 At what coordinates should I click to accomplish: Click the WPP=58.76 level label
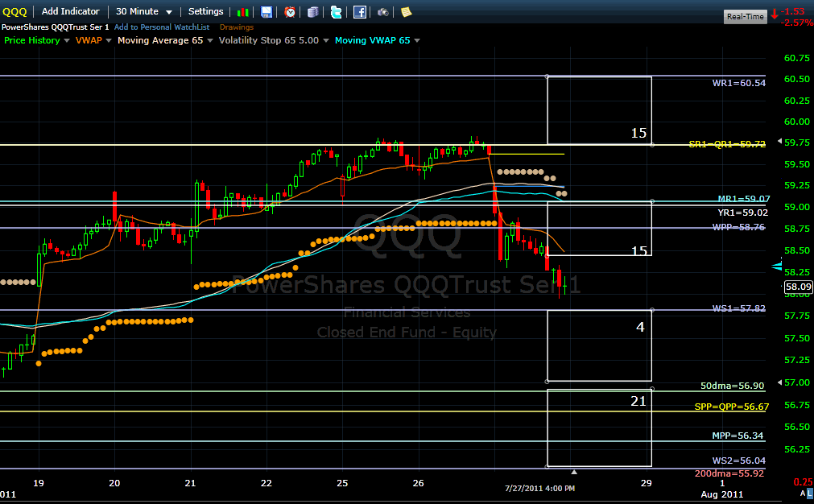pyautogui.click(x=738, y=227)
